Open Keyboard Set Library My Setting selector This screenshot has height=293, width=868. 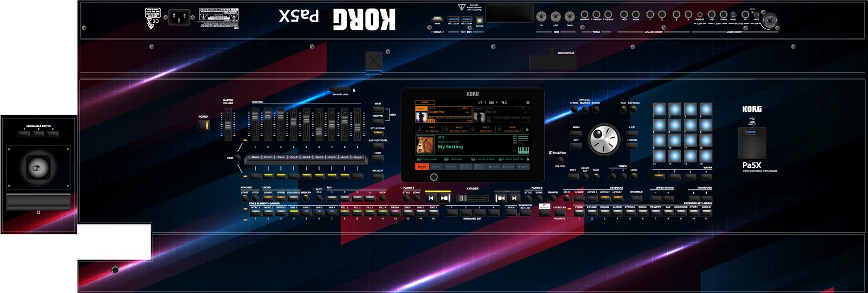[x=450, y=145]
